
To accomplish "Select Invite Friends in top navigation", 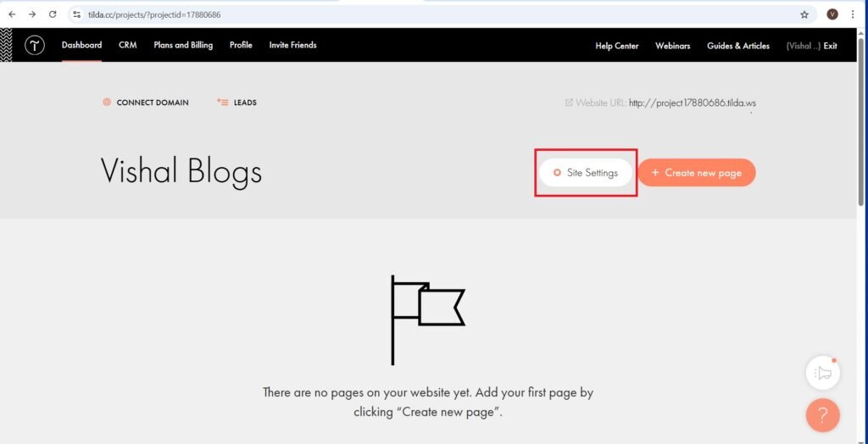I will click(292, 45).
